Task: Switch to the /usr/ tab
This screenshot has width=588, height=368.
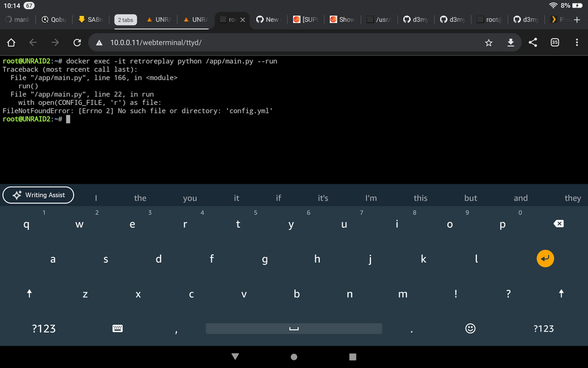Action: click(378, 19)
